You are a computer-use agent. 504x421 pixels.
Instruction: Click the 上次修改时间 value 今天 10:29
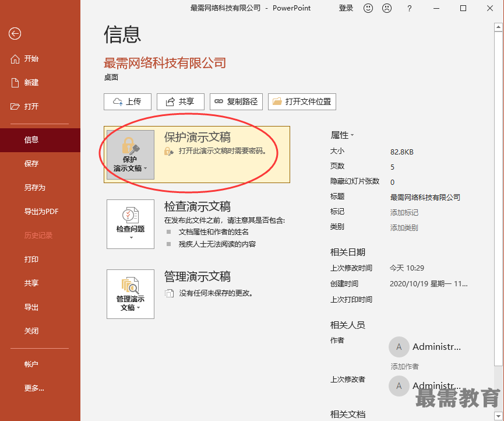click(x=407, y=268)
